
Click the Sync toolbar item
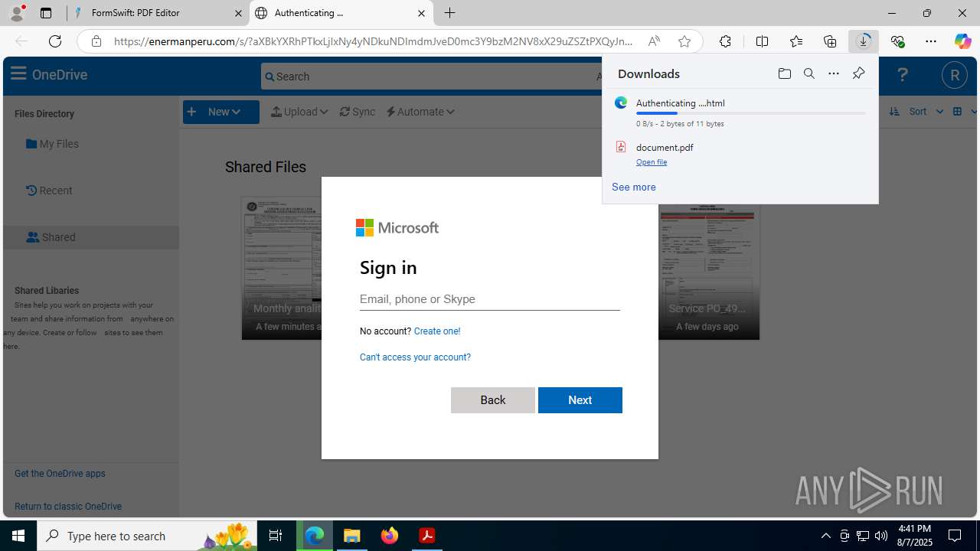358,112
